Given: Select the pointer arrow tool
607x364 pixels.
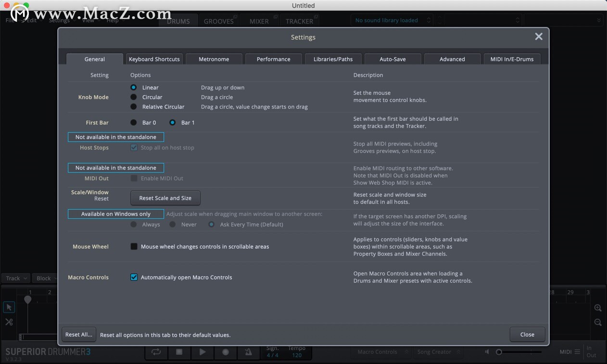Looking at the screenshot, I should [9, 308].
